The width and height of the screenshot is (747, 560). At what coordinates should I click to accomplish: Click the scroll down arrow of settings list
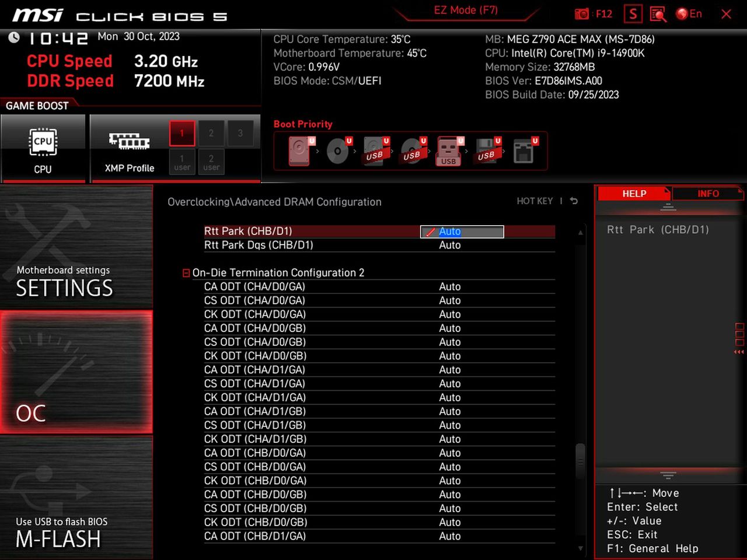[581, 548]
